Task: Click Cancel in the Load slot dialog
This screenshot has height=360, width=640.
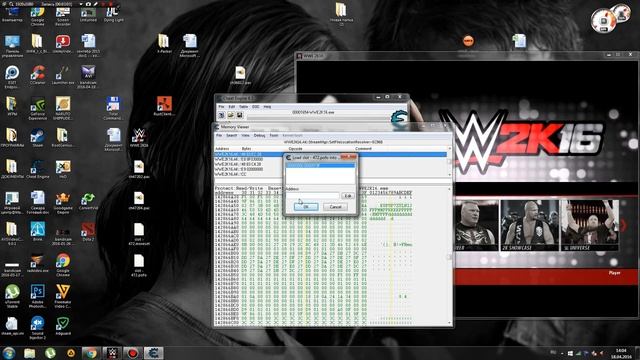Action: coord(335,207)
